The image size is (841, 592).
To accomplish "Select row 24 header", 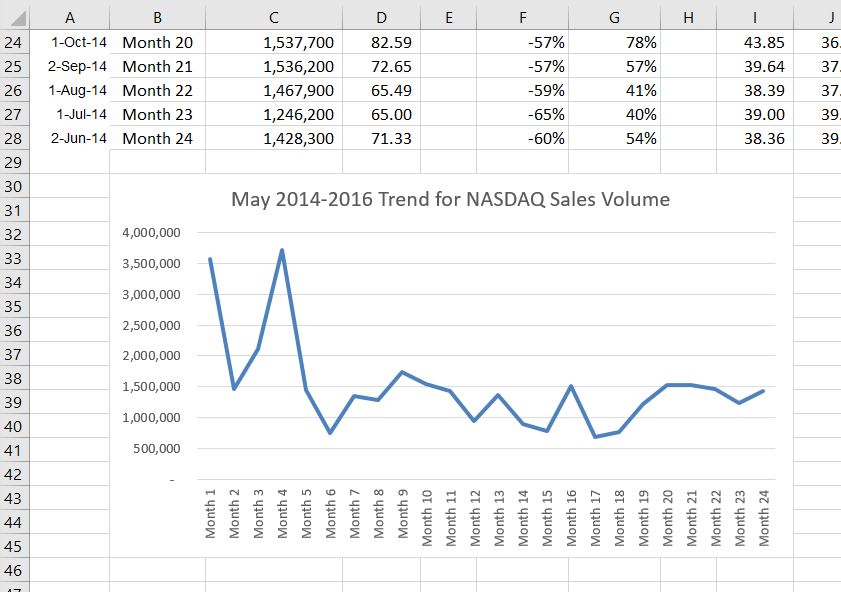I will point(14,42).
